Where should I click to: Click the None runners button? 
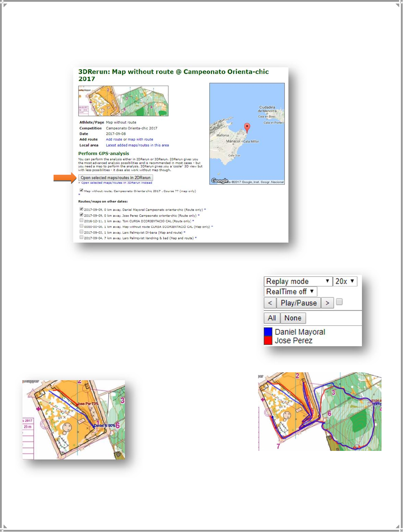click(293, 318)
